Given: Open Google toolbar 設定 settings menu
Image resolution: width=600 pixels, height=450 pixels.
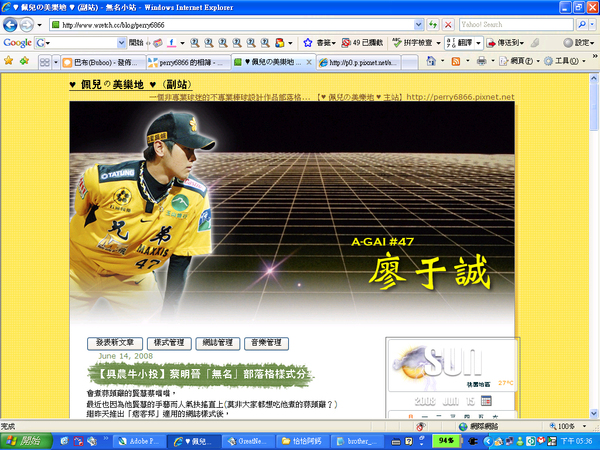Looking at the screenshot, I should pyautogui.click(x=578, y=42).
